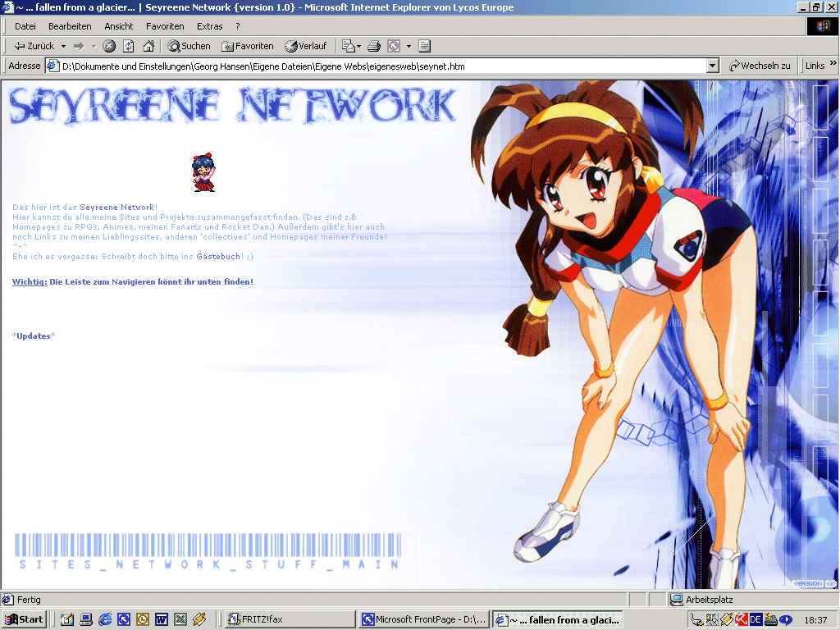The width and height of the screenshot is (840, 630).
Task: Expand the Links bar chevron
Action: tap(833, 63)
